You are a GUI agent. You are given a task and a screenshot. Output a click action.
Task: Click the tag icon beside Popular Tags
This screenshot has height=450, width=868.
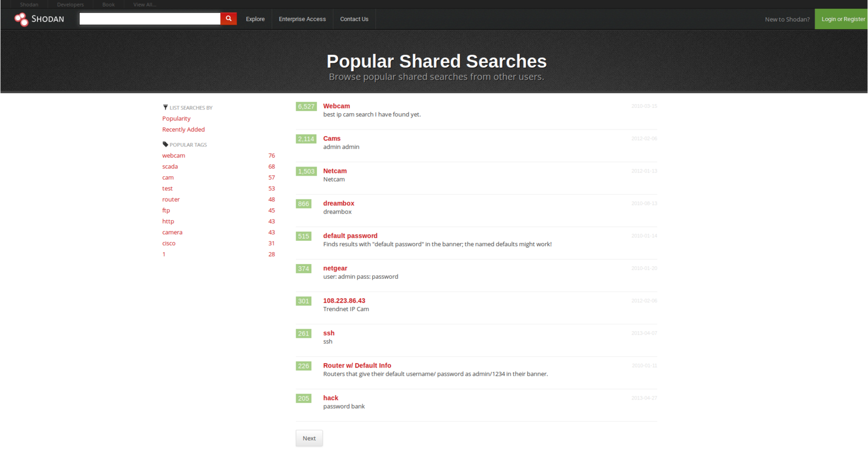tap(165, 144)
